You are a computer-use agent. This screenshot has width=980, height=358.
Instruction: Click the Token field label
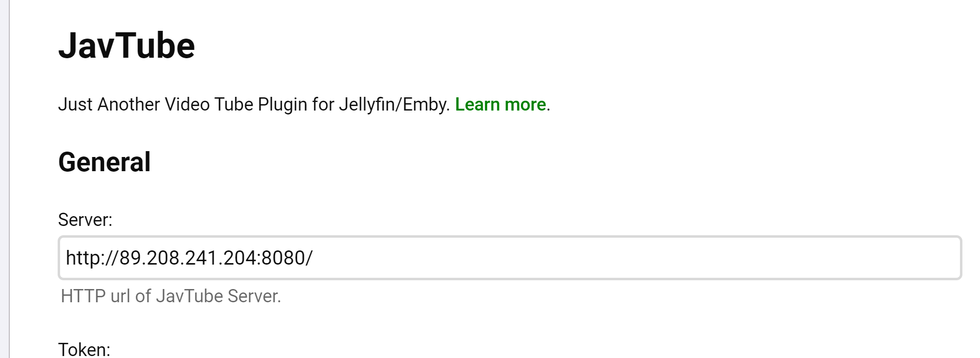point(85,349)
